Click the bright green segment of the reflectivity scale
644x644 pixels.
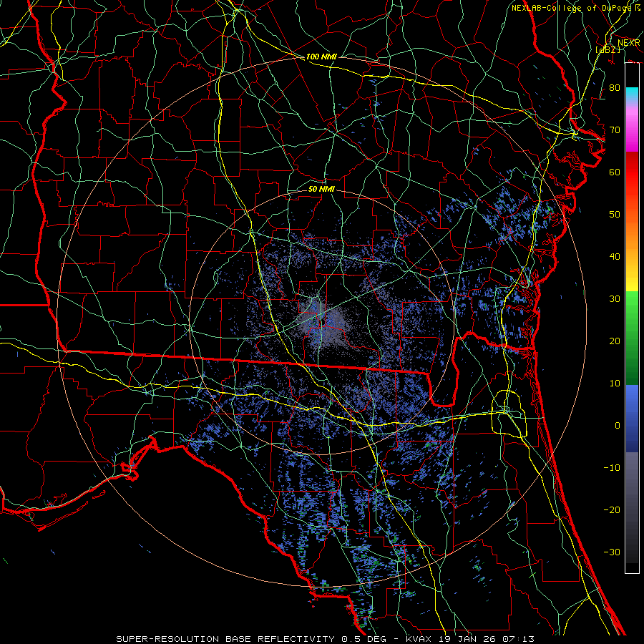point(632,306)
